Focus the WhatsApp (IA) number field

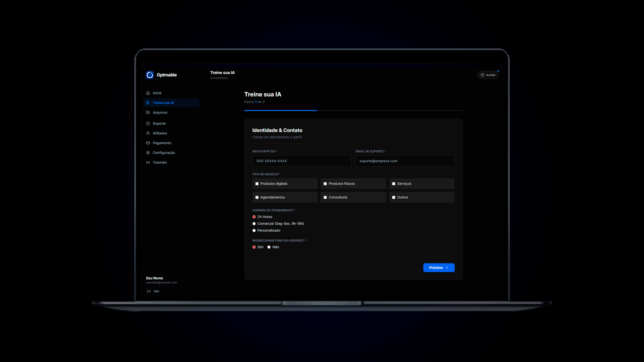pos(301,161)
